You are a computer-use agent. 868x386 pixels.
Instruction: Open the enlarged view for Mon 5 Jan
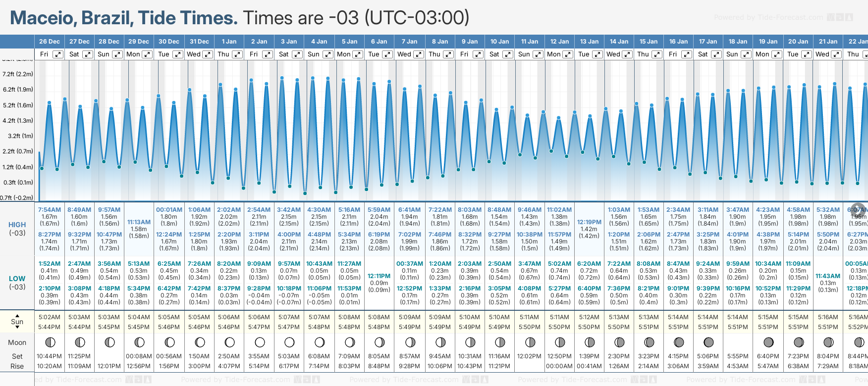click(x=358, y=54)
